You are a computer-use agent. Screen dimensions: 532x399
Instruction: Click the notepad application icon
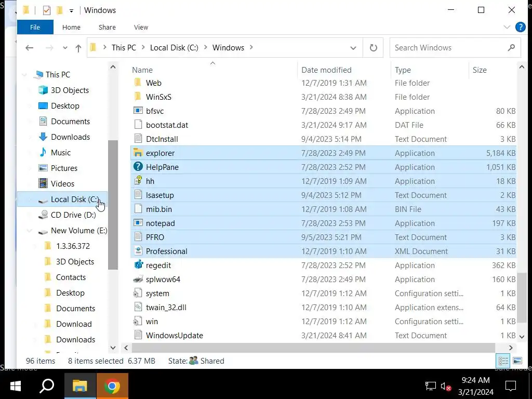tap(138, 223)
